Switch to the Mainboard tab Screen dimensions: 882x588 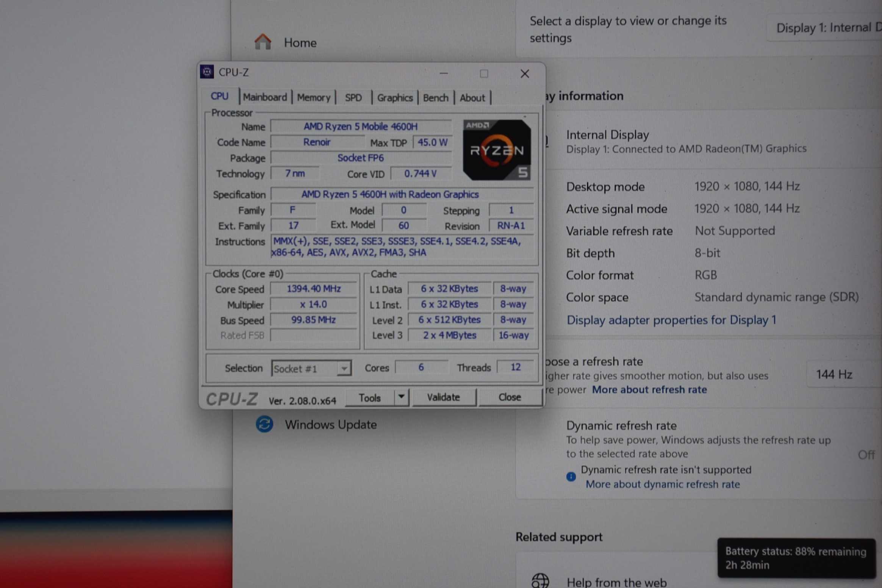[x=265, y=97]
